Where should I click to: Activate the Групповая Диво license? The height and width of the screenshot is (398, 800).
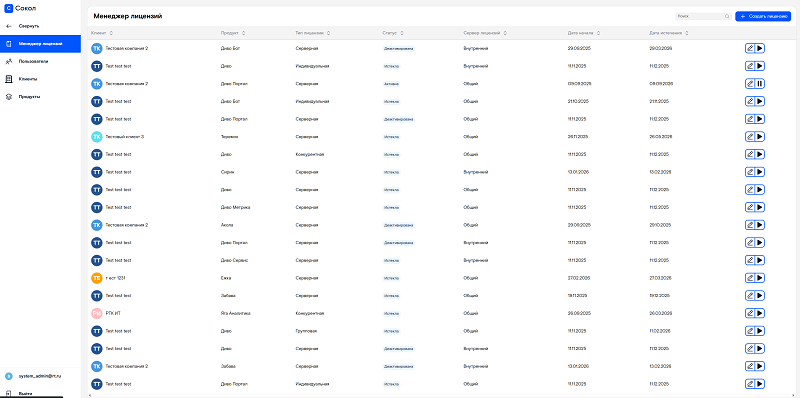point(760,331)
